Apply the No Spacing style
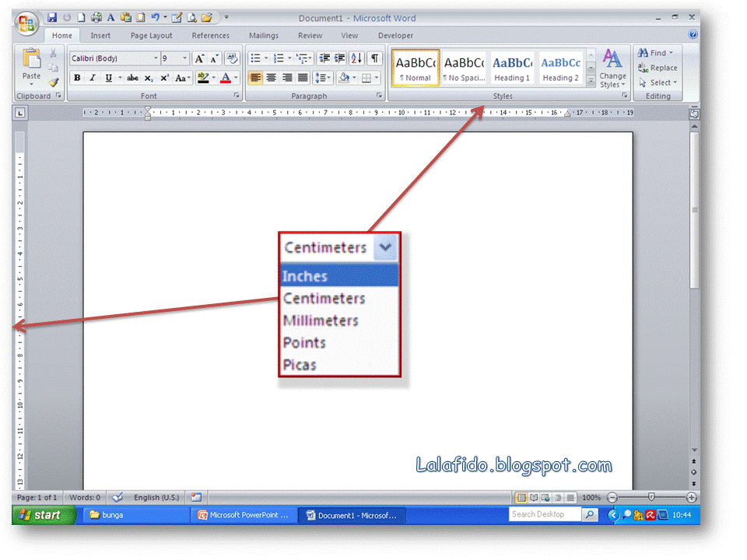 point(464,68)
